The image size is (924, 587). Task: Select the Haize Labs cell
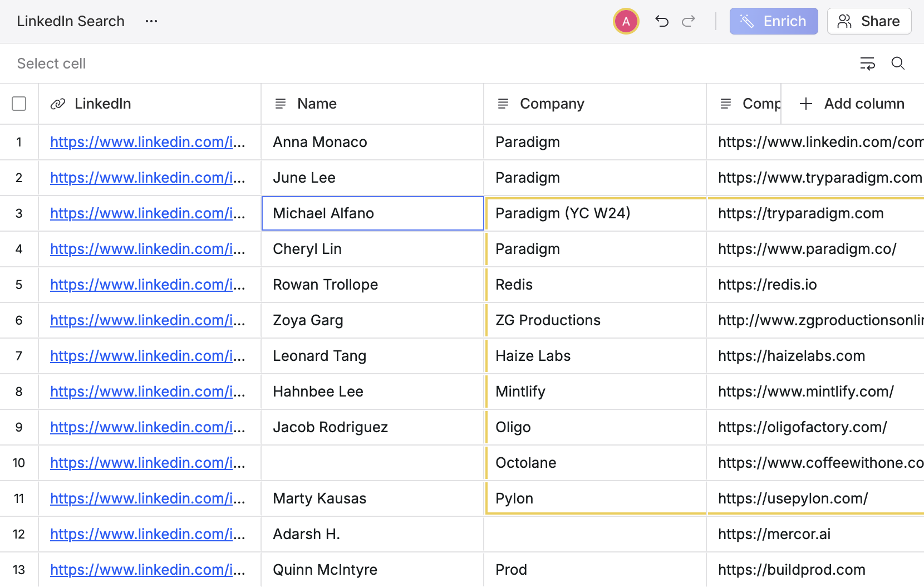(595, 356)
